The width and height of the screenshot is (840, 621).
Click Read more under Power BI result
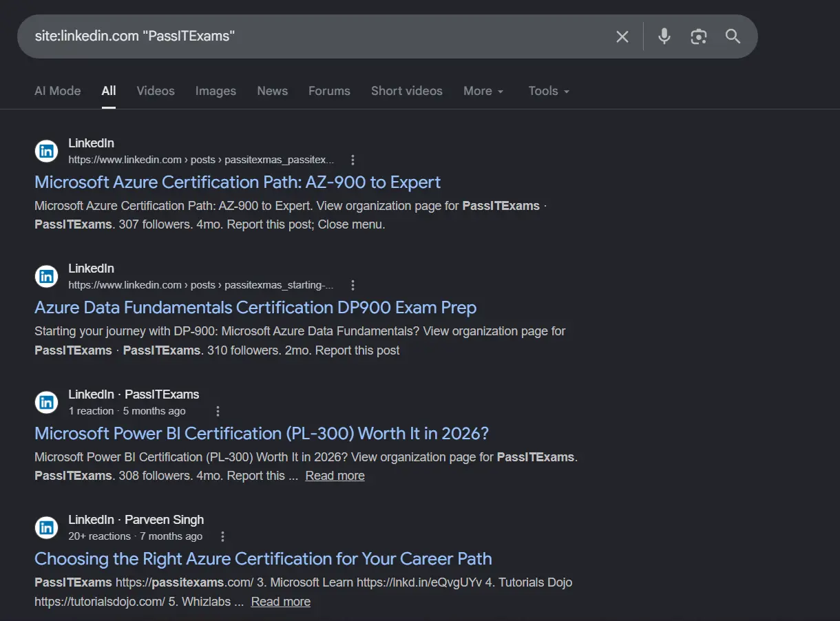pyautogui.click(x=335, y=476)
